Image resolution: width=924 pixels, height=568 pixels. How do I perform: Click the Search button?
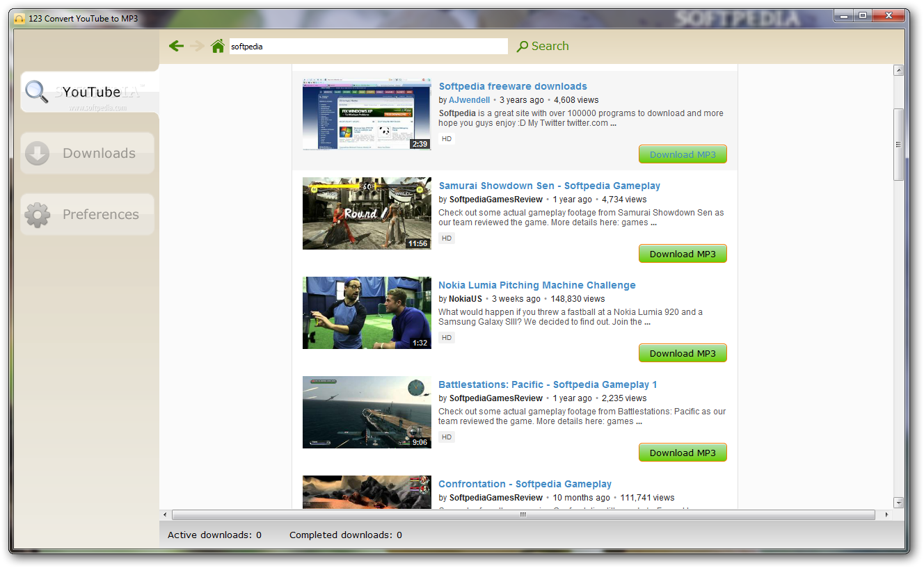pyautogui.click(x=543, y=46)
